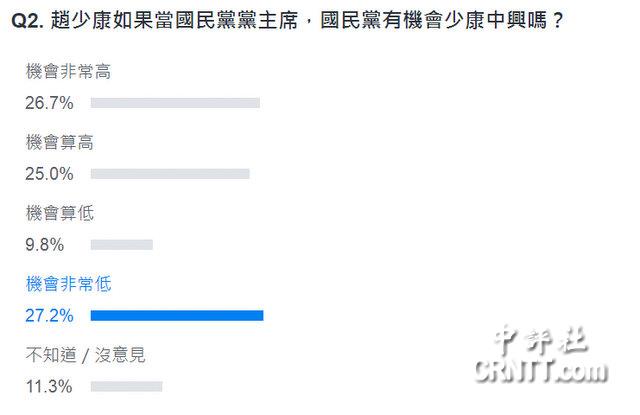Click the 9.8% gray result bar
Screen dimensions: 640x415
[x=122, y=245]
